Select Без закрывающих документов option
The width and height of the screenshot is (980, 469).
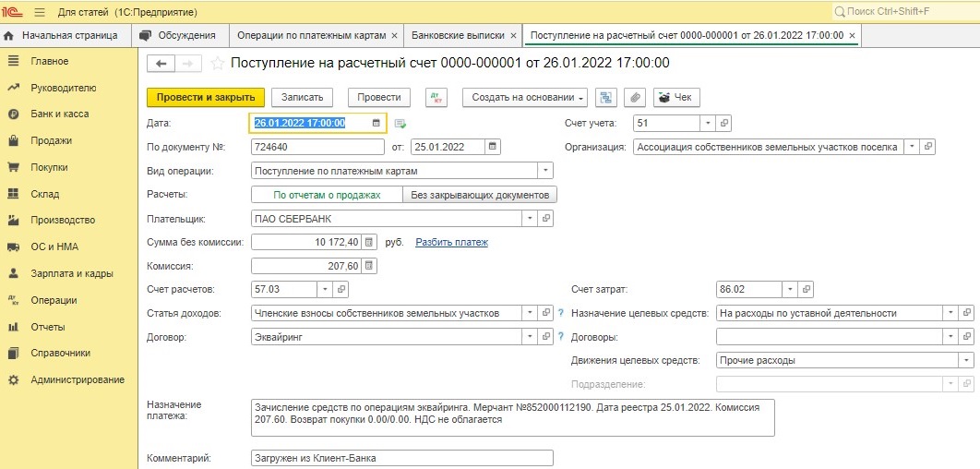pyautogui.click(x=480, y=195)
